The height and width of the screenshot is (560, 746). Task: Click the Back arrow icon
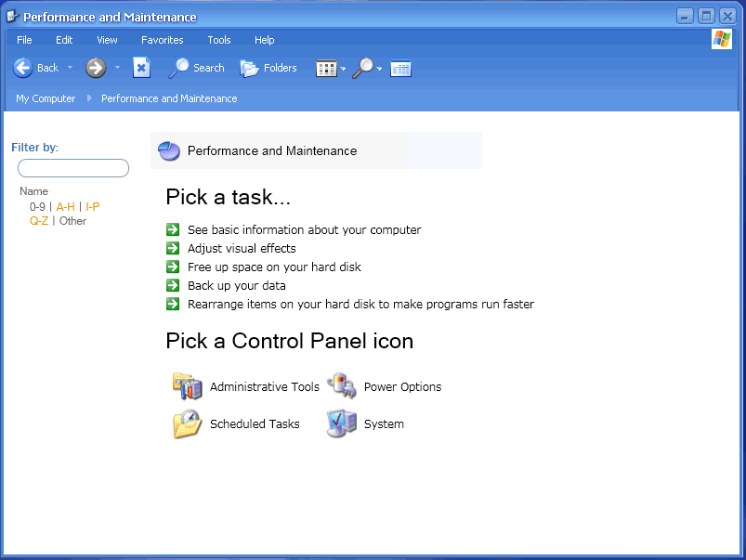click(22, 68)
